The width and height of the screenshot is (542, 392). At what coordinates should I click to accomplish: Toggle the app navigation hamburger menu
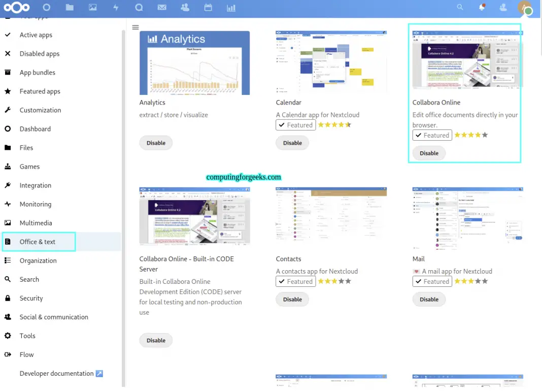[135, 27]
